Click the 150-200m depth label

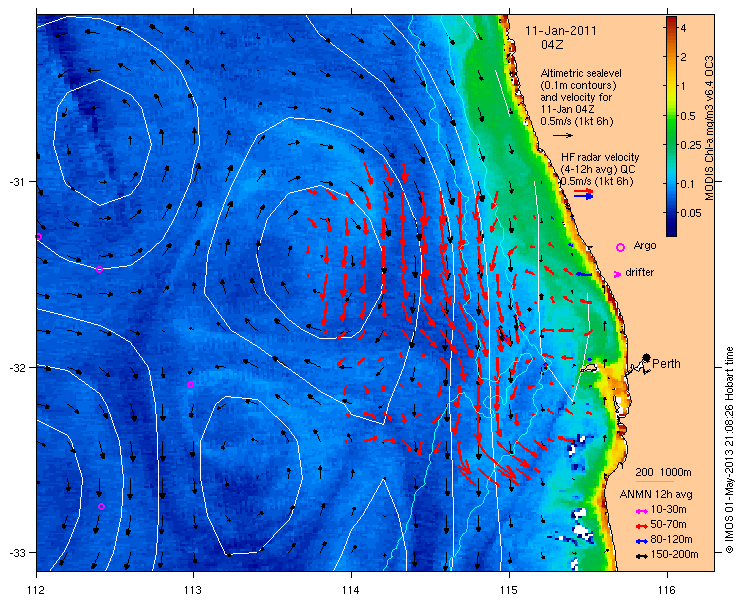click(674, 555)
